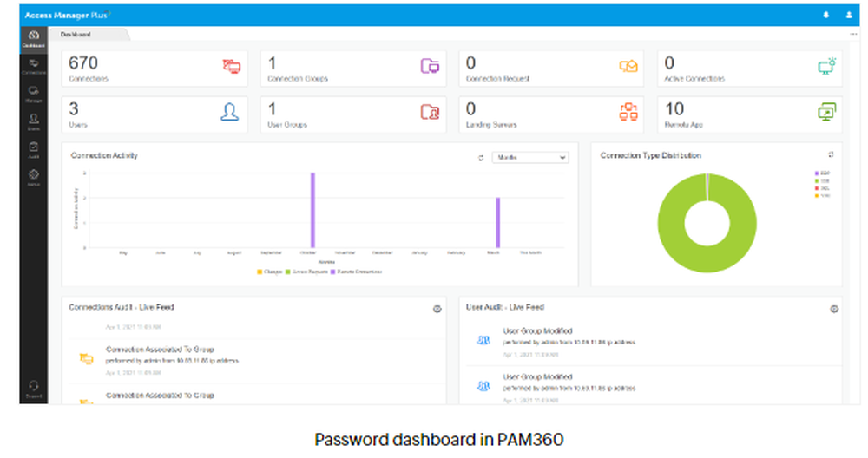Click the red User Groups icon
The image size is (868, 458).
[430, 112]
